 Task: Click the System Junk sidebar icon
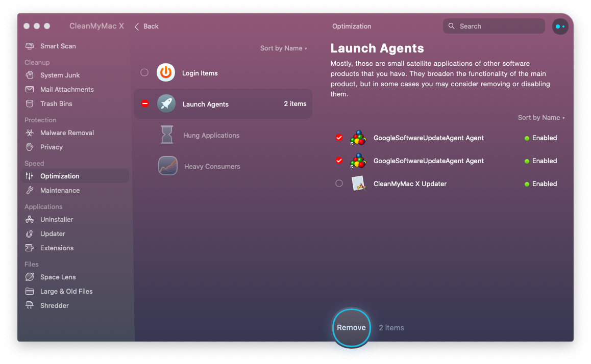click(30, 75)
